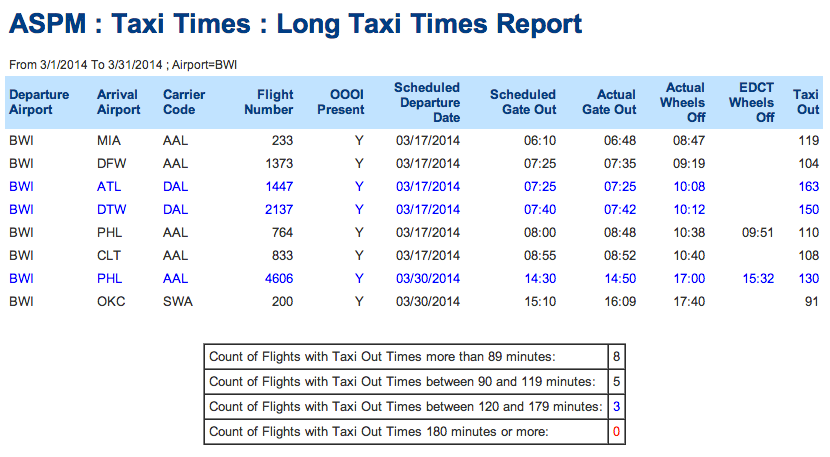Click the 15:32 EDCT wheels off time
This screenshot has width=830, height=457.
(758, 279)
